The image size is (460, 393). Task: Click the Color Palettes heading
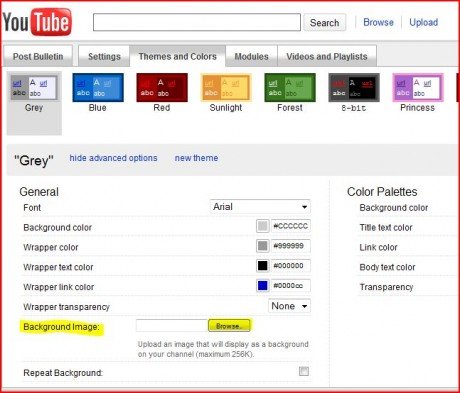point(382,192)
